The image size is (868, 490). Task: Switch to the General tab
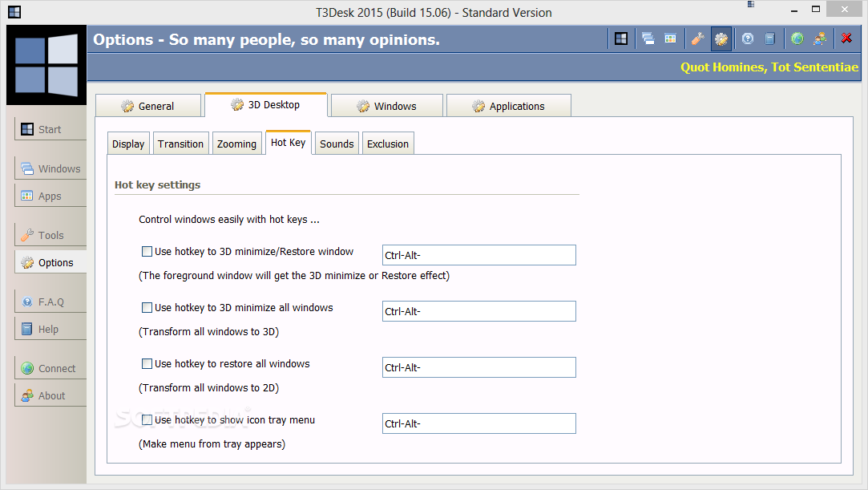(148, 106)
